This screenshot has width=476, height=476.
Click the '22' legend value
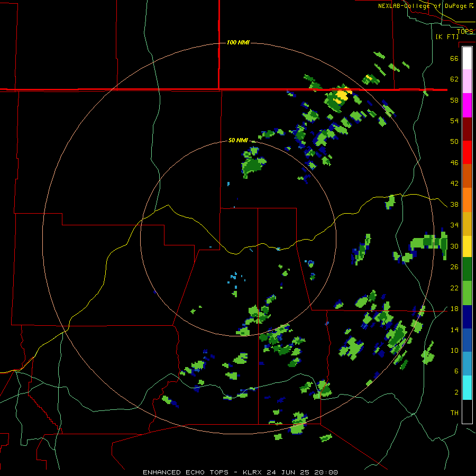point(454,288)
